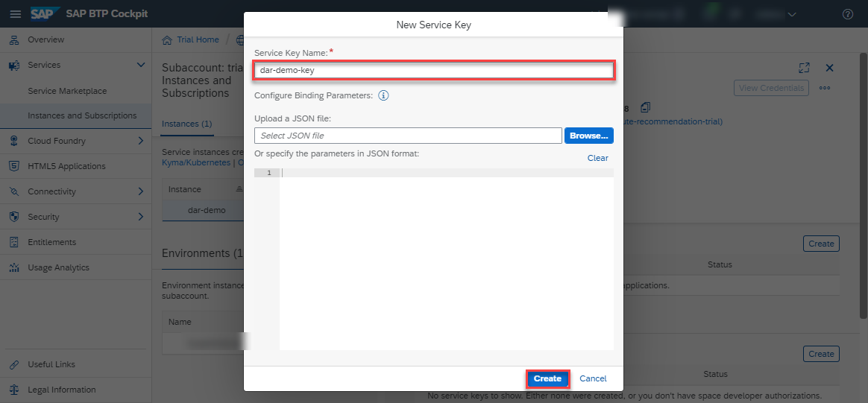Open the three-dot more actions menu
This screenshot has width=868, height=403.
(x=824, y=88)
